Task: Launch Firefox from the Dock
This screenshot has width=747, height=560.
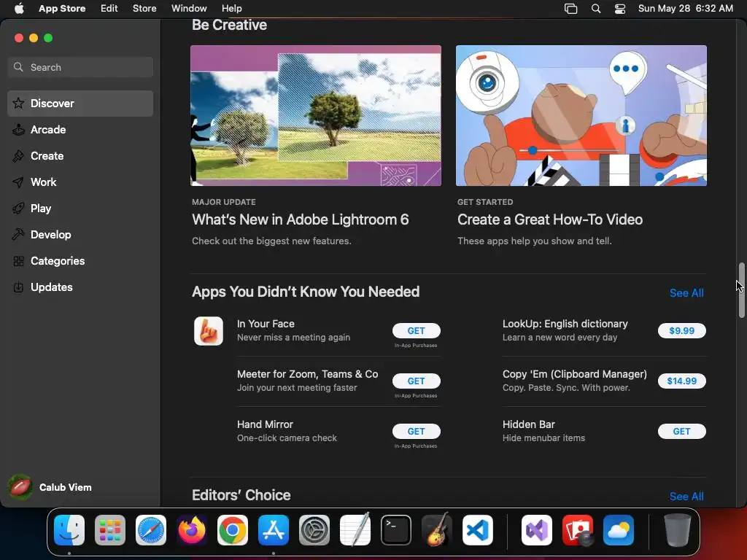Action: pos(192,530)
